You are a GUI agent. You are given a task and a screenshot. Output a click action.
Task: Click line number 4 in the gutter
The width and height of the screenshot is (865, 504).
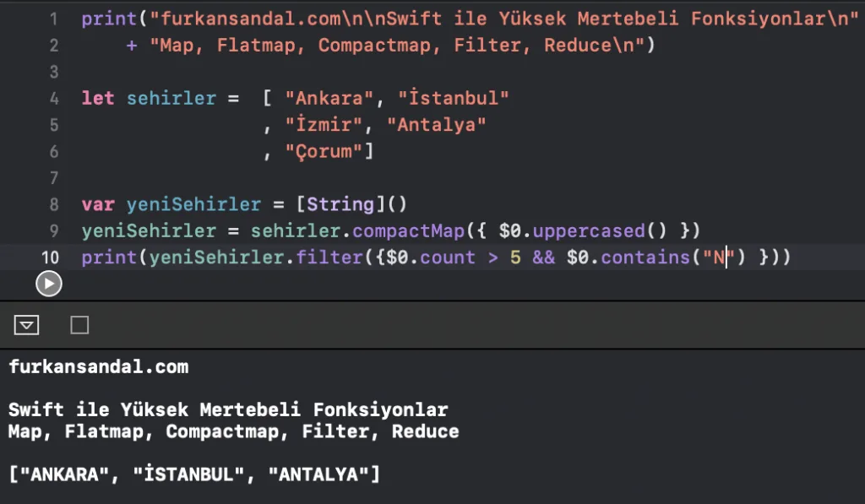click(x=54, y=99)
